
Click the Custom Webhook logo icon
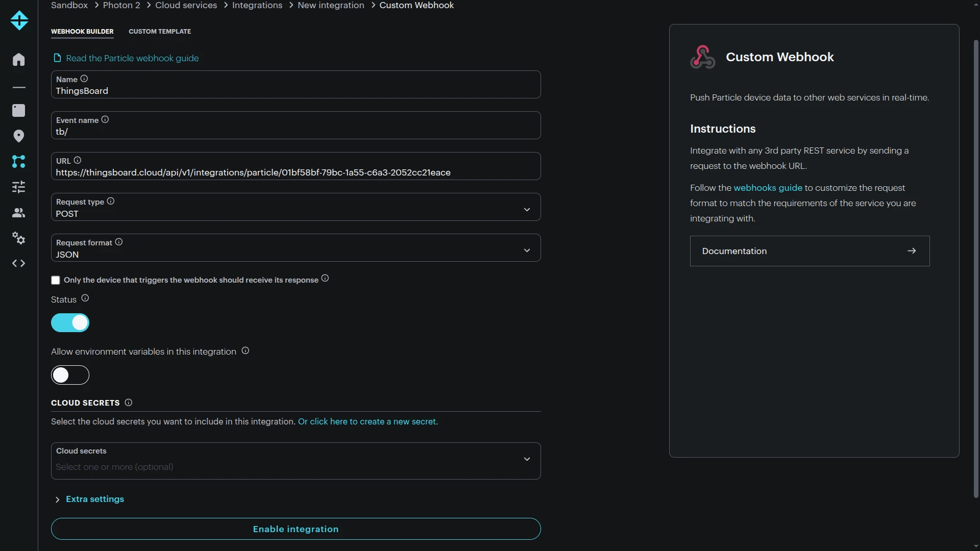(x=703, y=57)
